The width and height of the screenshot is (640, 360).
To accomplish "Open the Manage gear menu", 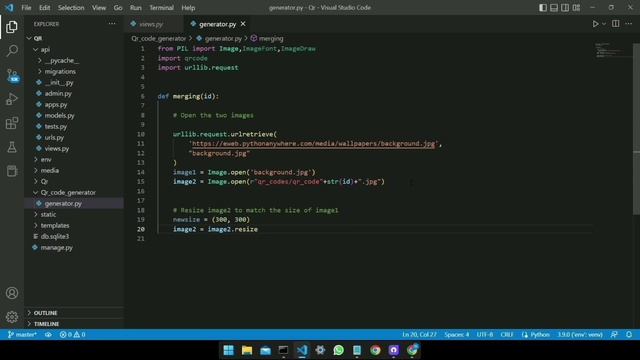I will pyautogui.click(x=12, y=316).
